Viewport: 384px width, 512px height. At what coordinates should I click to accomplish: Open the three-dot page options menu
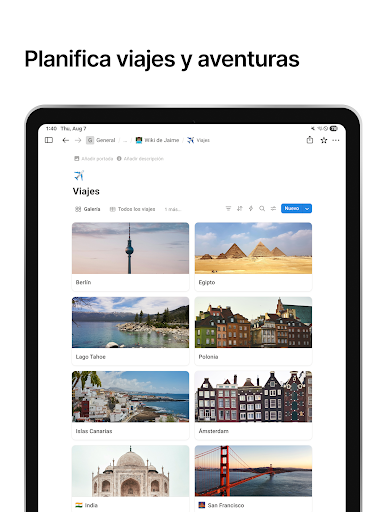click(x=336, y=140)
